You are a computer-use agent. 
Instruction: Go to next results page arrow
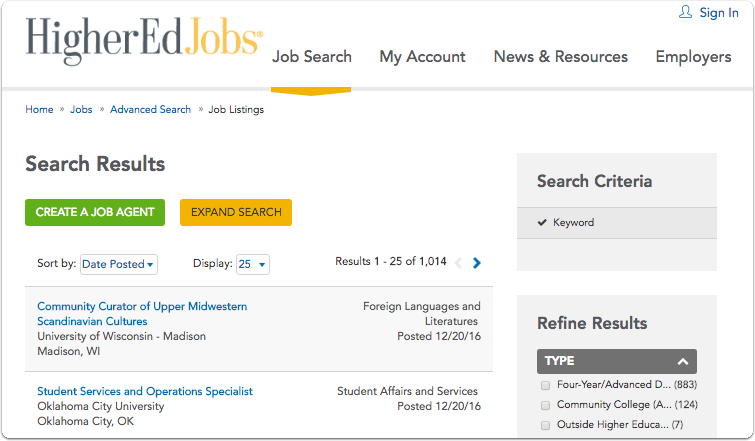point(477,263)
